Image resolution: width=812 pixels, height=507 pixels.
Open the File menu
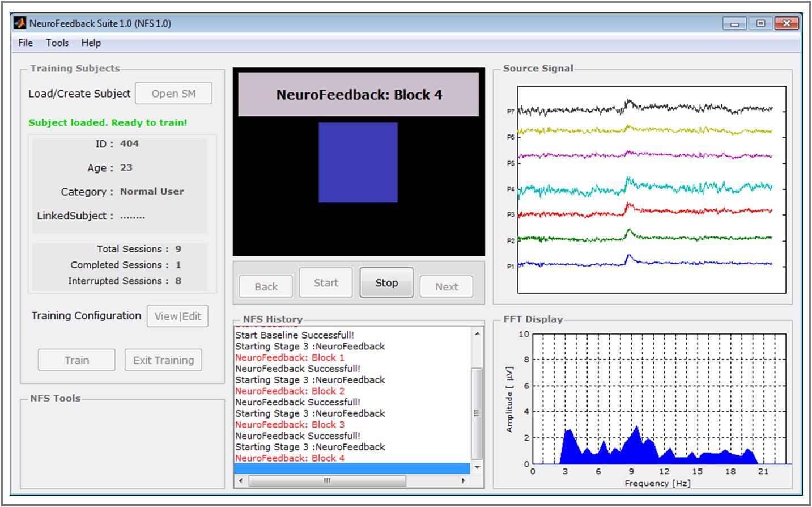pyautogui.click(x=25, y=43)
